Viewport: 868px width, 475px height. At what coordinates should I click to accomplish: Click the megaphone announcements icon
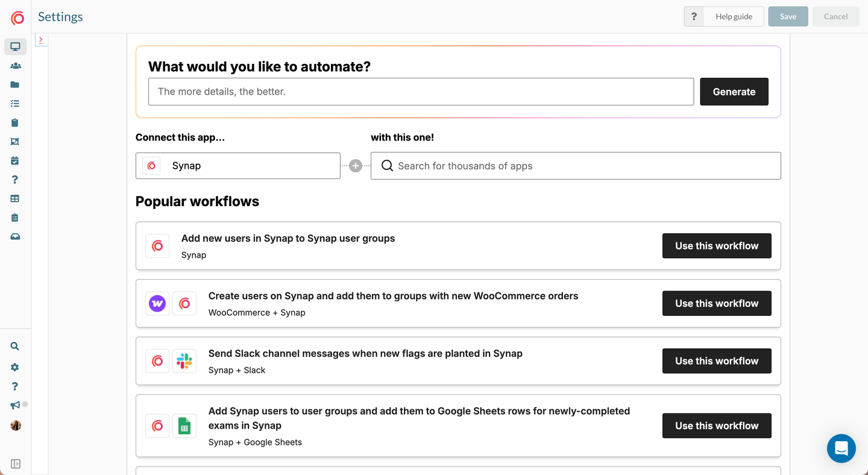coord(15,406)
